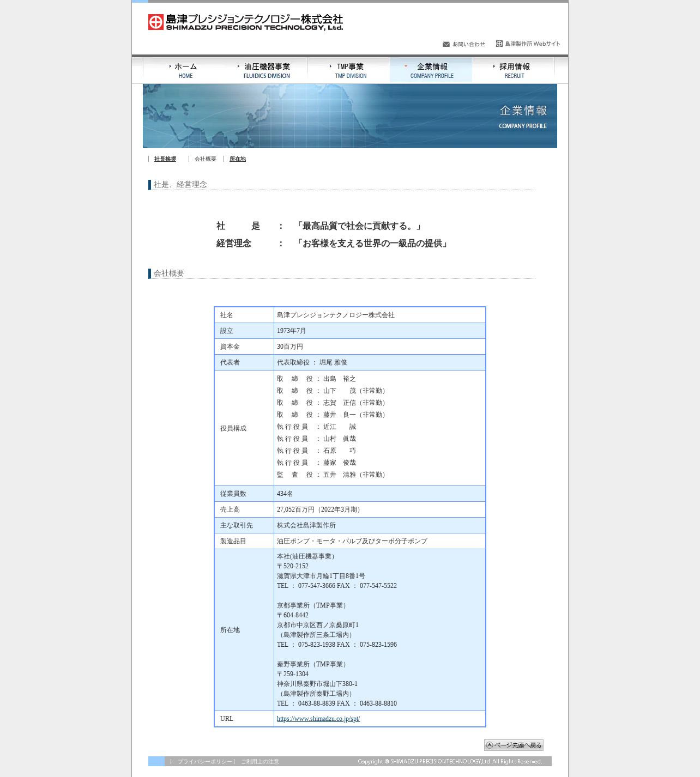Click the text 油圧ポンプ・モータ・バルブ及びターボ分子ポンプ

[352, 541]
